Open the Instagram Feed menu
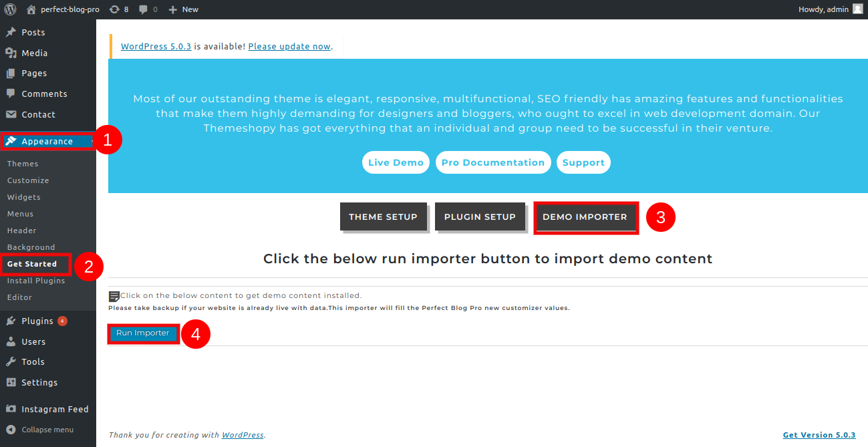The height and width of the screenshot is (447, 868). point(54,409)
